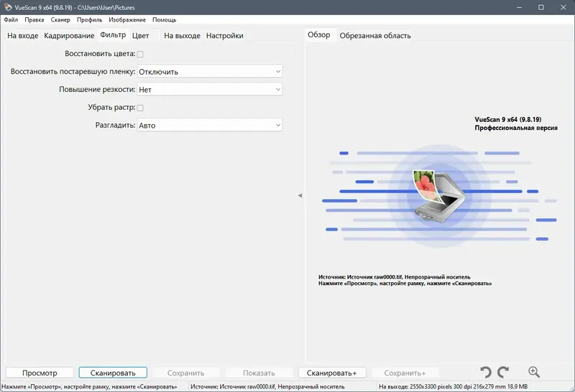The width and height of the screenshot is (575, 392).
Task: Expand the «Разгладить» dropdown set to Авто
Action: click(210, 126)
